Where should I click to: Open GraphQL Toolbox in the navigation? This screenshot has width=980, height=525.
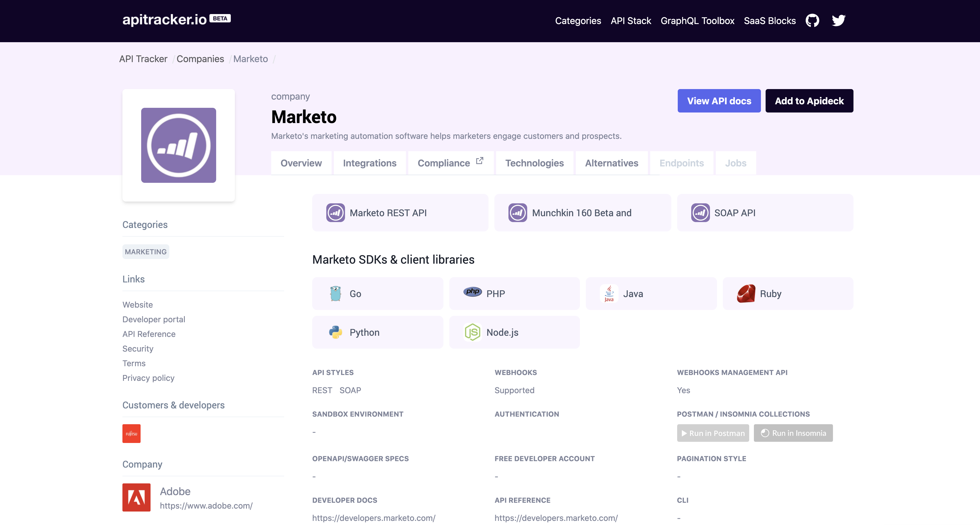point(697,21)
